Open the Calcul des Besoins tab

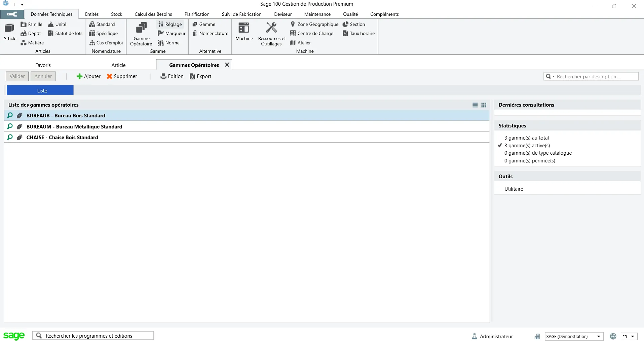tap(153, 14)
